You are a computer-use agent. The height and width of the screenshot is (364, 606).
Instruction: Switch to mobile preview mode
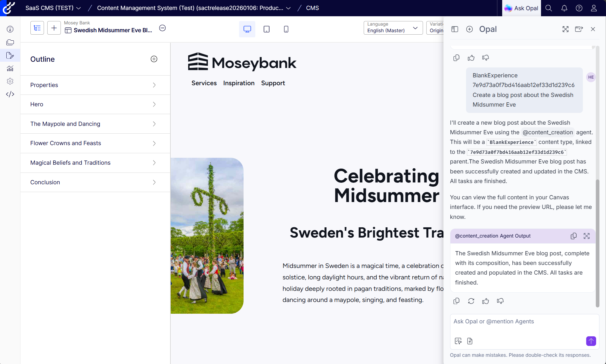286,29
